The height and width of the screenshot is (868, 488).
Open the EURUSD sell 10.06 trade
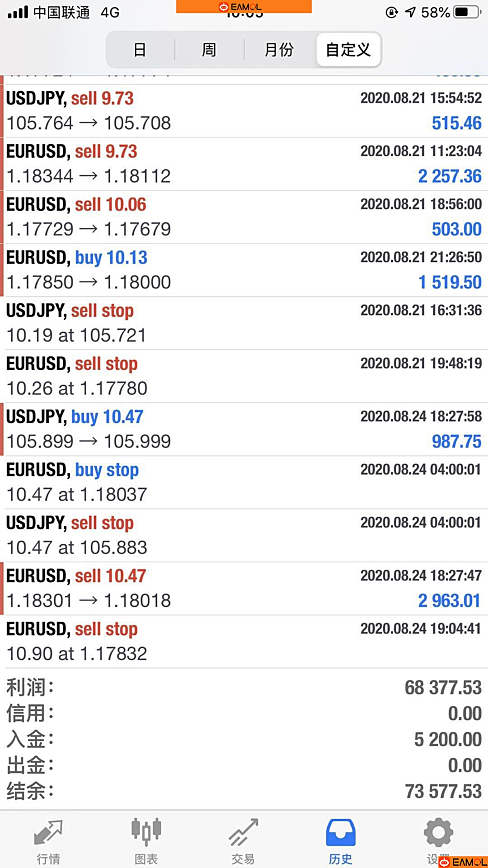[244, 217]
